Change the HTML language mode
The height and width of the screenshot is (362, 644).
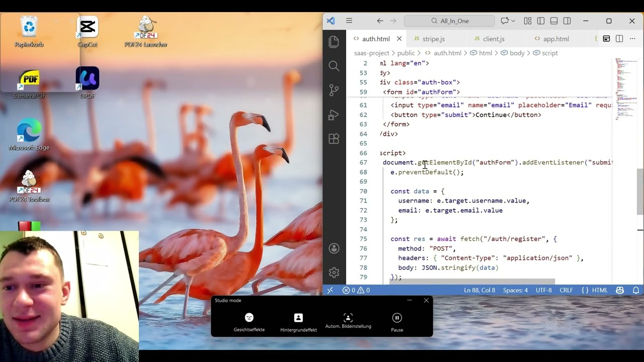pyautogui.click(x=595, y=290)
